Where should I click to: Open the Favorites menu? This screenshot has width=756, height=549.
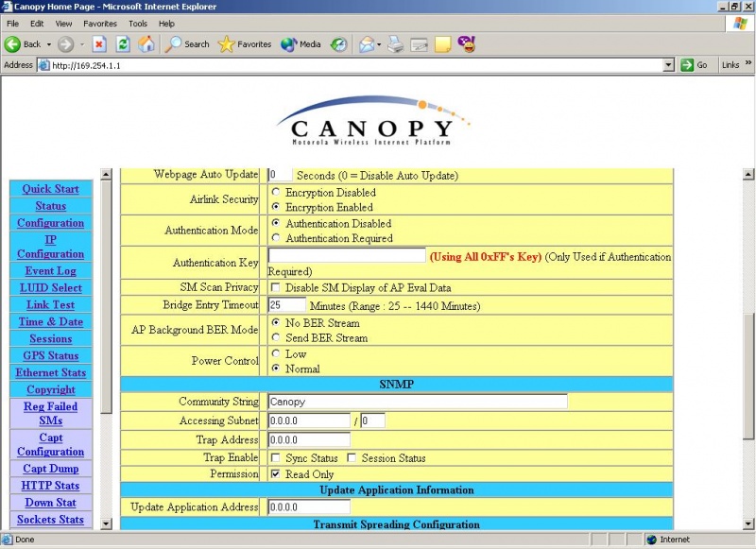coord(99,24)
